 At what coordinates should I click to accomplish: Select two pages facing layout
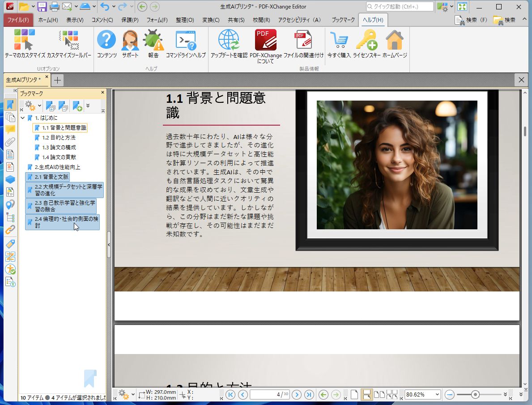click(379, 394)
